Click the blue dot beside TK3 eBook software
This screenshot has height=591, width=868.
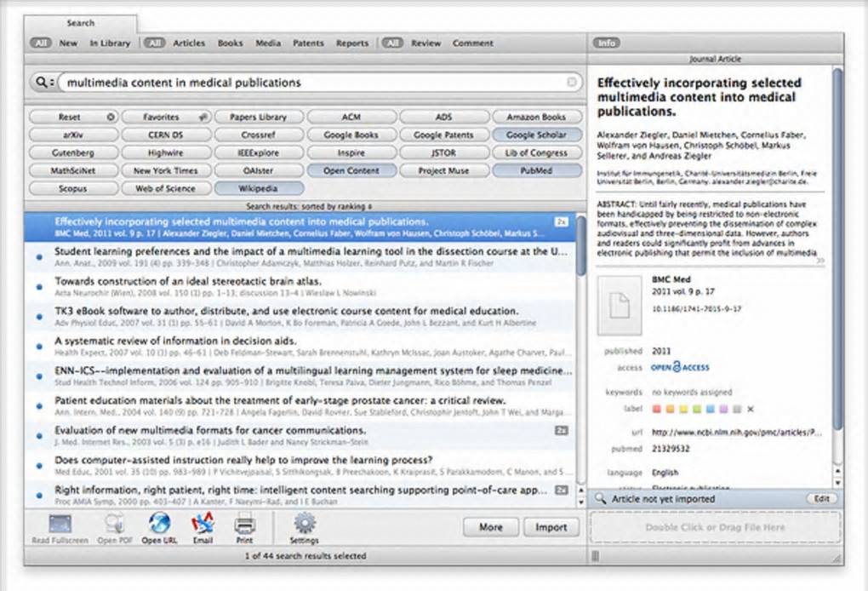click(39, 317)
